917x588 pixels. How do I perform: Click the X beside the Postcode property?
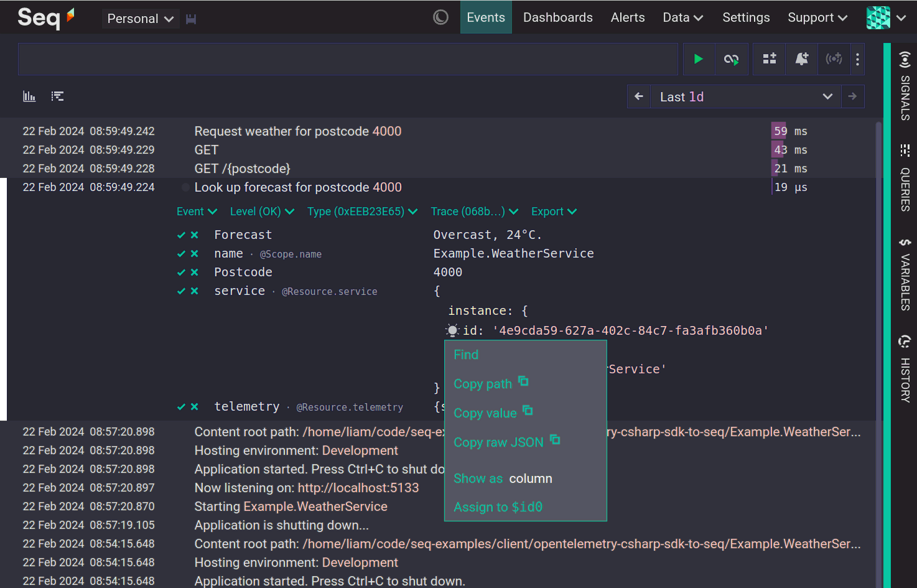[195, 273]
